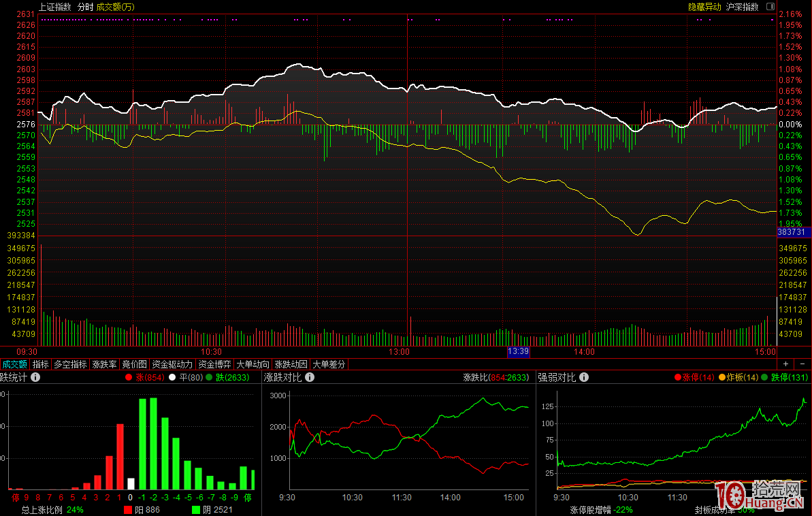Click the 上证指数 title label
Image resolution: width=812 pixels, height=516 pixels.
click(54, 7)
